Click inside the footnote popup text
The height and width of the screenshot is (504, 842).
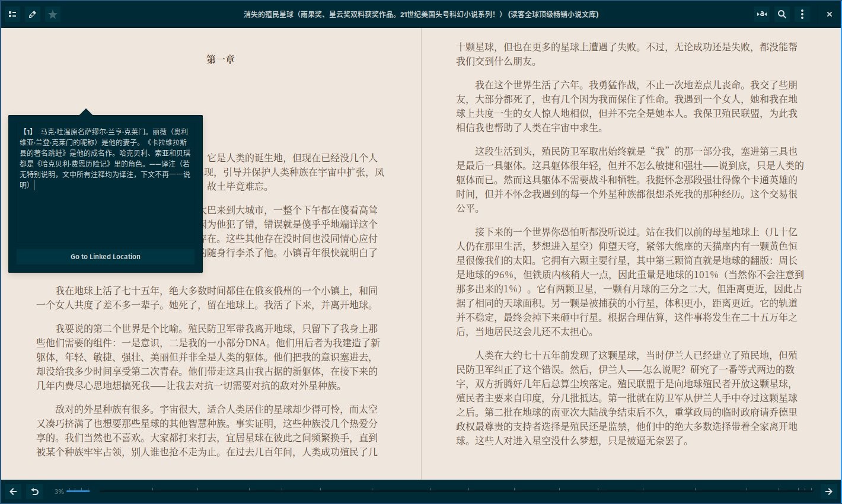click(106, 158)
